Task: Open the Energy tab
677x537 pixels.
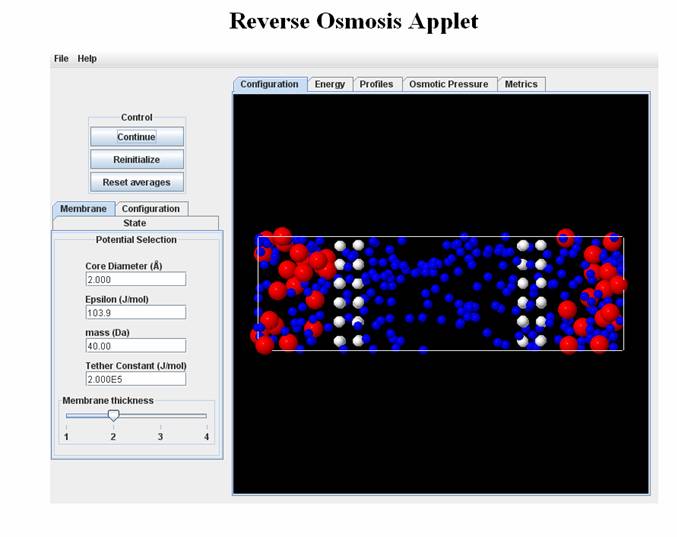Action: click(x=330, y=84)
